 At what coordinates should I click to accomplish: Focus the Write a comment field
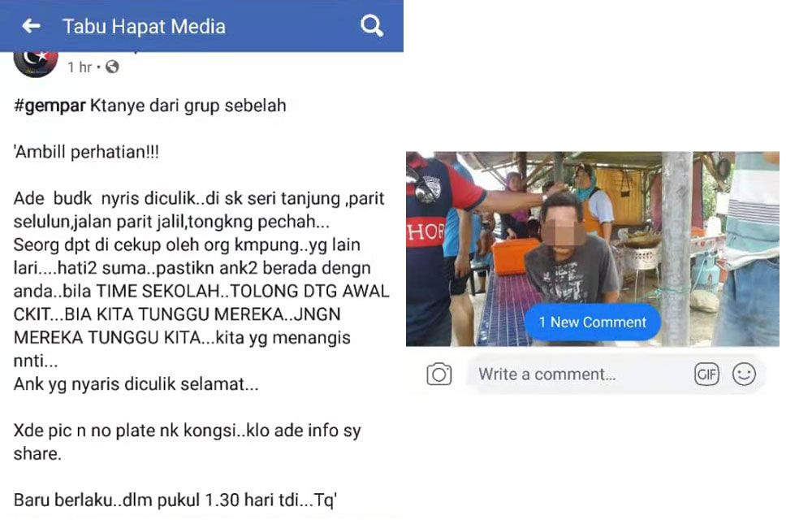click(577, 374)
